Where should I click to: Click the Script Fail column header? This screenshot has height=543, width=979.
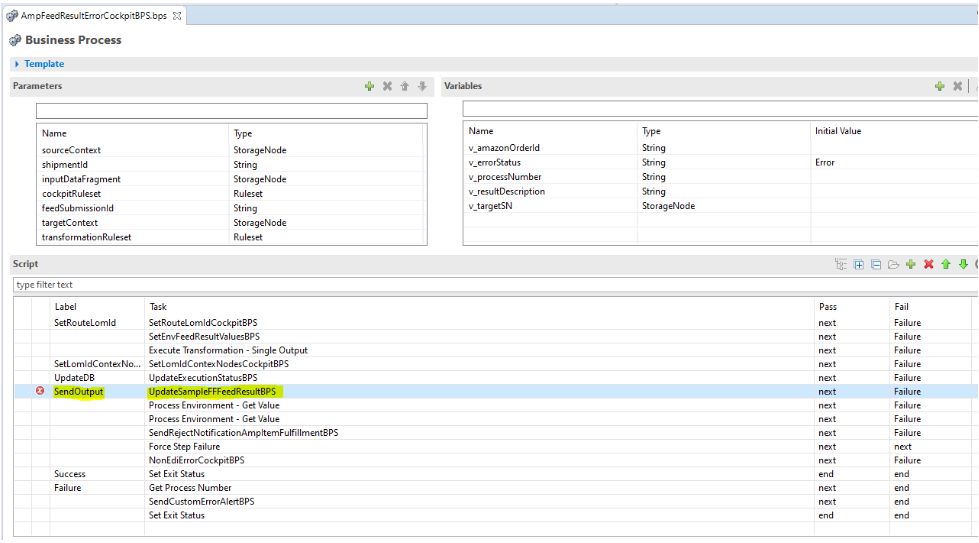click(902, 306)
